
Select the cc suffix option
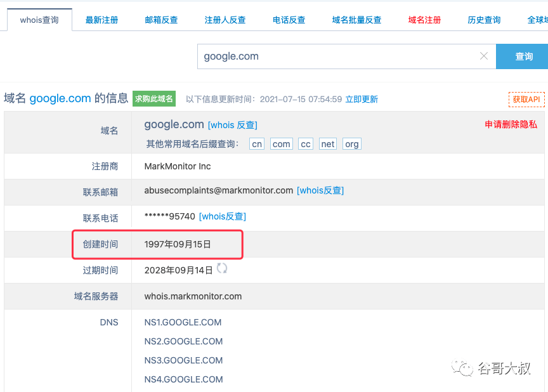(306, 144)
